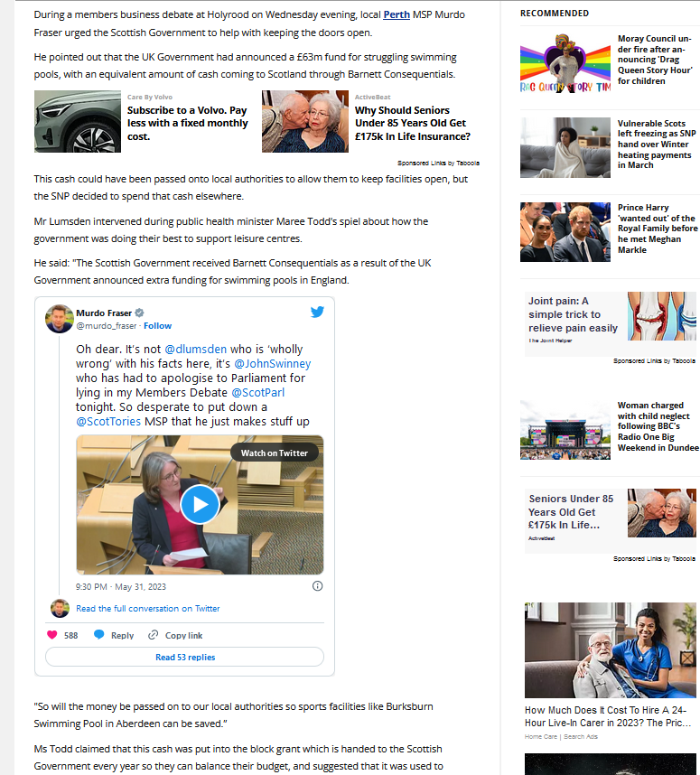
Task: Click small avatar beside full conversation link
Action: click(61, 609)
